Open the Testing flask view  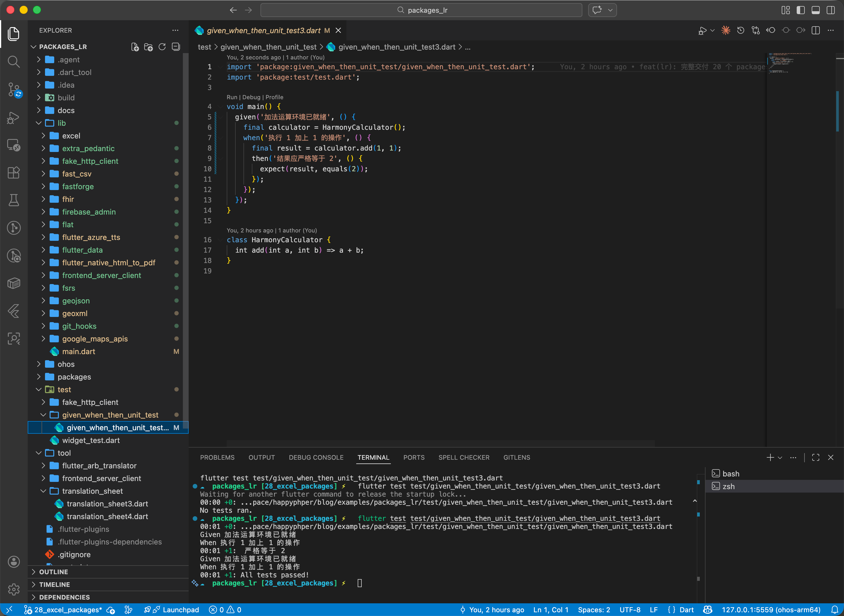coord(14,200)
